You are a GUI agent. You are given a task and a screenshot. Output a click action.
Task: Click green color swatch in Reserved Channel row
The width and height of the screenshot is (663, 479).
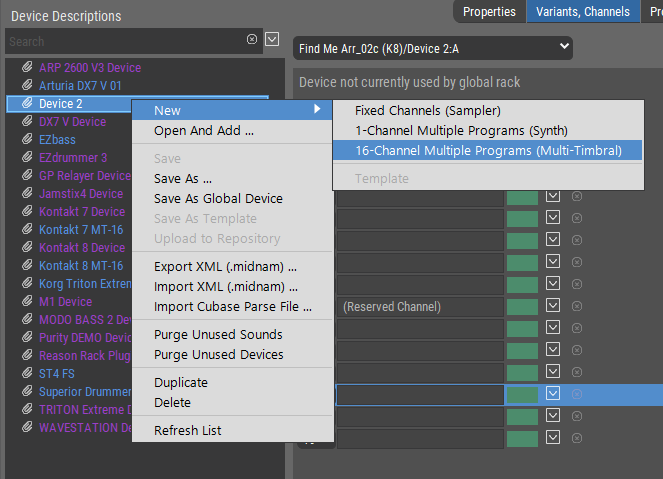pyautogui.click(x=522, y=306)
